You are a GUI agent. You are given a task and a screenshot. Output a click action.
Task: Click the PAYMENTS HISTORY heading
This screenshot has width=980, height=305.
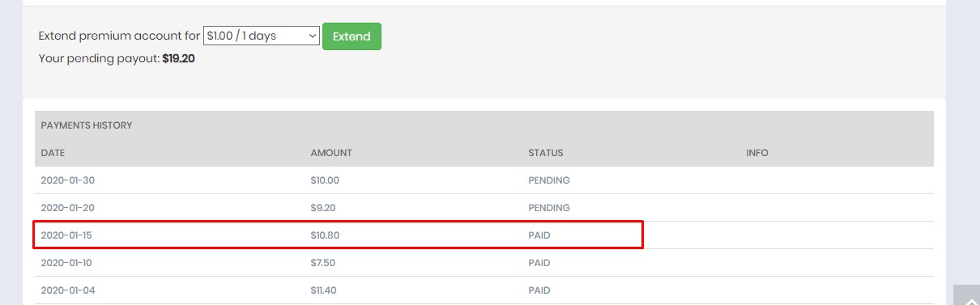click(x=87, y=125)
